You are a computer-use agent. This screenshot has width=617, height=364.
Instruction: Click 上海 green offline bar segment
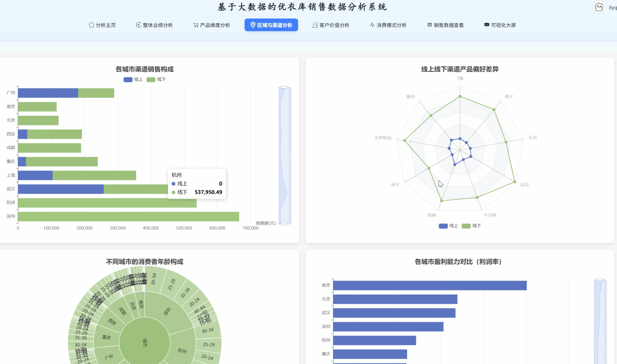(94, 175)
